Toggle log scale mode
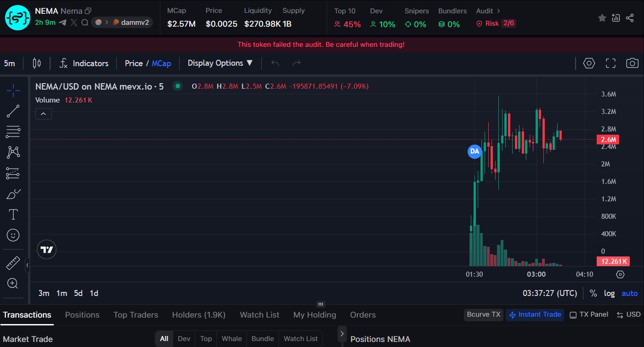Image resolution: width=644 pixels, height=347 pixels. click(609, 293)
